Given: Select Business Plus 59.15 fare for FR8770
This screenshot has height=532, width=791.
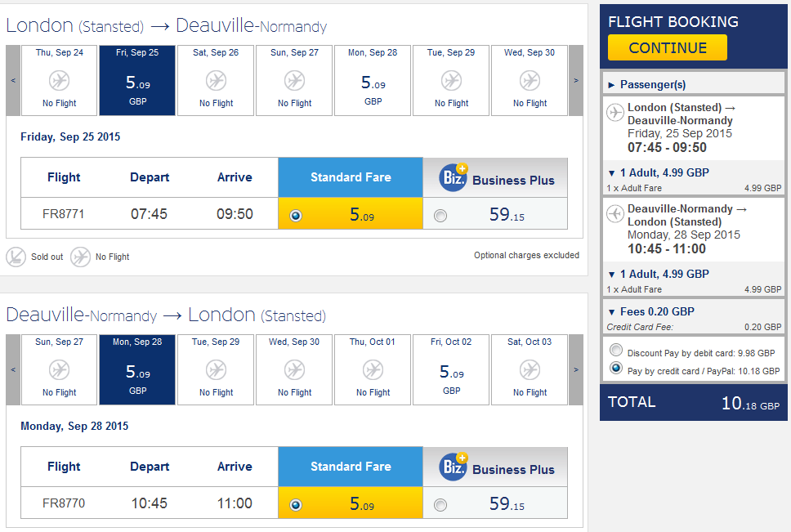Looking at the screenshot, I should tap(440, 505).
